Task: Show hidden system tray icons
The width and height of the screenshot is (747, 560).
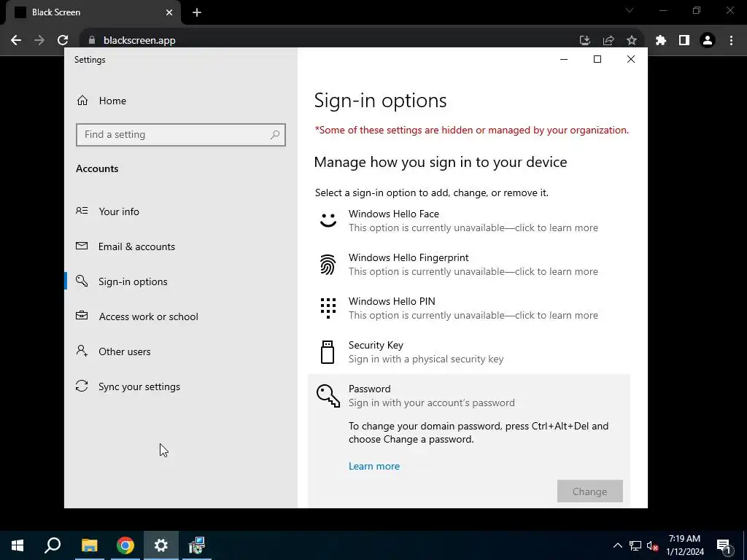Action: tap(617, 545)
